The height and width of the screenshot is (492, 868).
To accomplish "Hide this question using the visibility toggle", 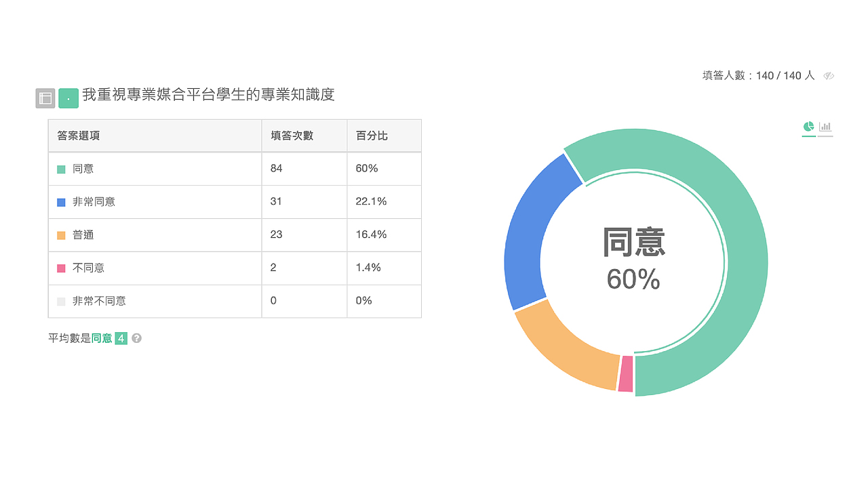I will pos(829,76).
